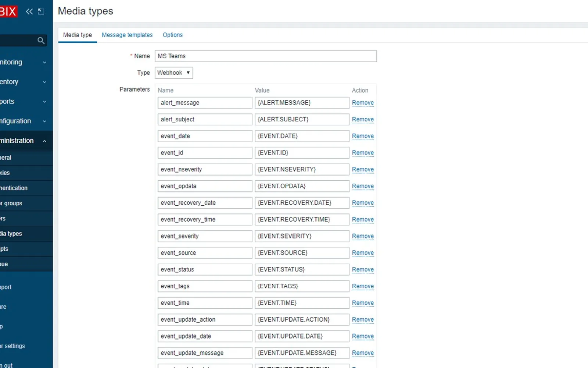
Task: Remove the event_update_message parameter
Action: tap(363, 353)
